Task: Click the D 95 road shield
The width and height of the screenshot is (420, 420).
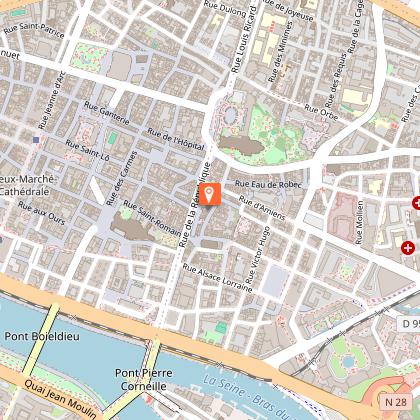Action: pos(409,323)
